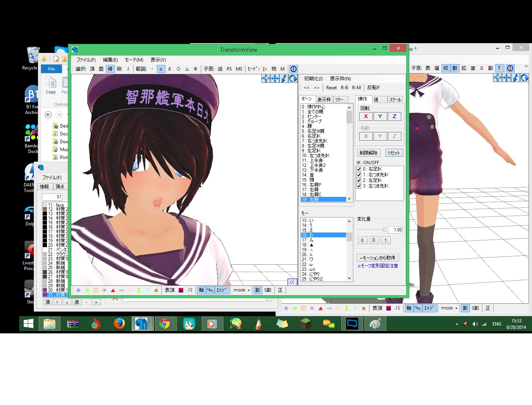
Task: Click the ※モーフ変形固定注意 link
Action: 378,266
